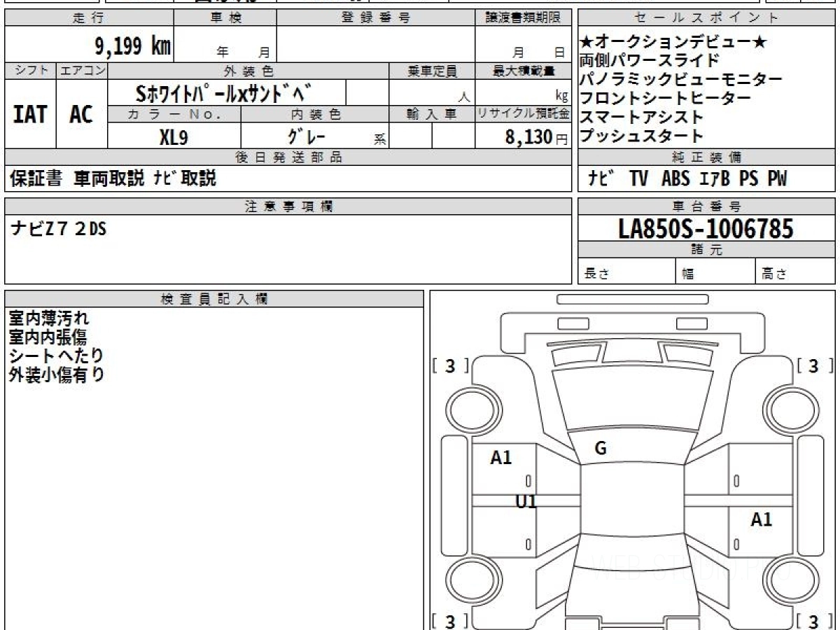Screen dimensions: 840x630
Task: Click the 外装色 header
Action: (x=248, y=71)
